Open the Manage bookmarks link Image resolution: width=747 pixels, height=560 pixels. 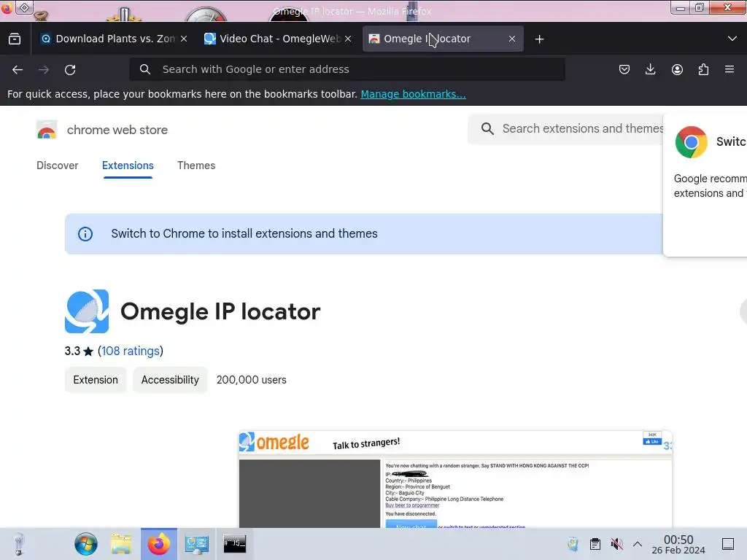point(413,94)
